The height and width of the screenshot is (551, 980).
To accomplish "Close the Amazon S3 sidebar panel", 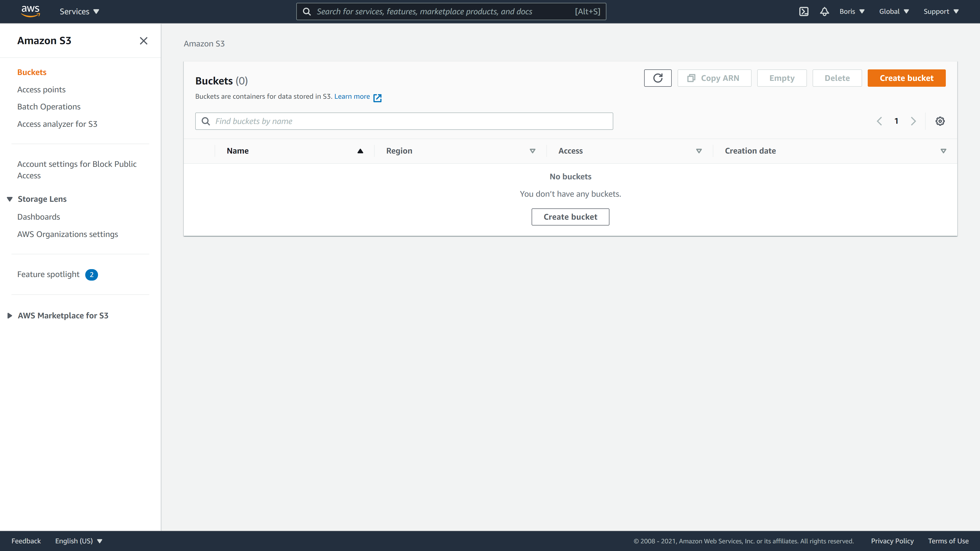I will (x=143, y=41).
